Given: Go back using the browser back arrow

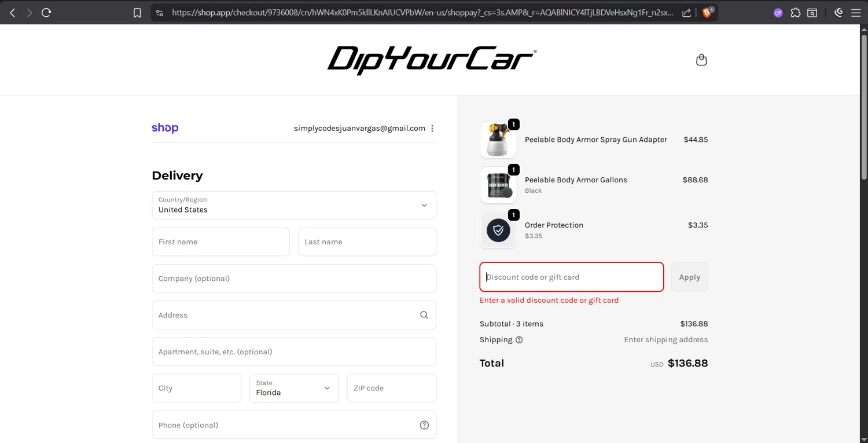Looking at the screenshot, I should [12, 13].
